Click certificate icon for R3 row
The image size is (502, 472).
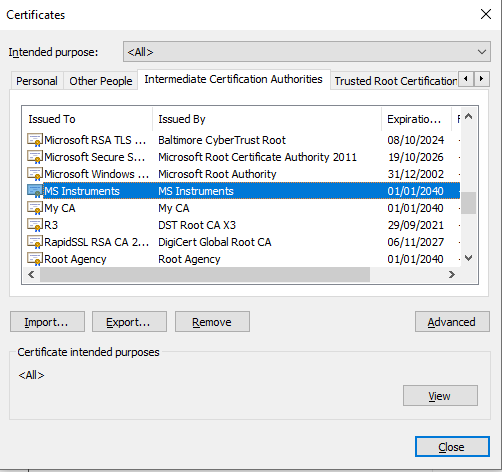click(35, 225)
